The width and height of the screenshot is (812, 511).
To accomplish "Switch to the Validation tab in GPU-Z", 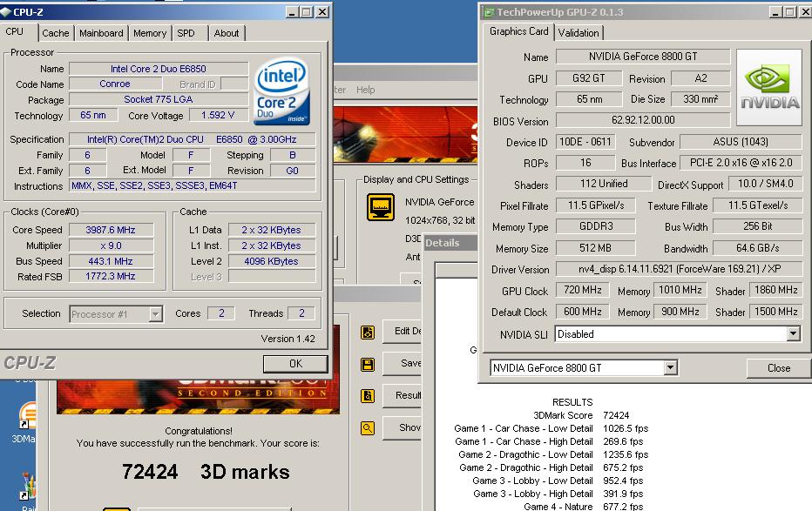I will (579, 33).
